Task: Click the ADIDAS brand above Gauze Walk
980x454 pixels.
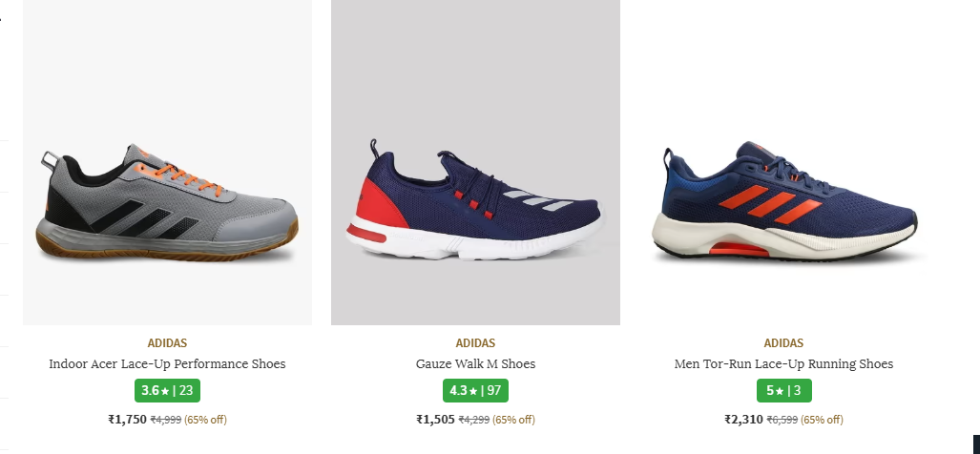Action: click(x=475, y=343)
